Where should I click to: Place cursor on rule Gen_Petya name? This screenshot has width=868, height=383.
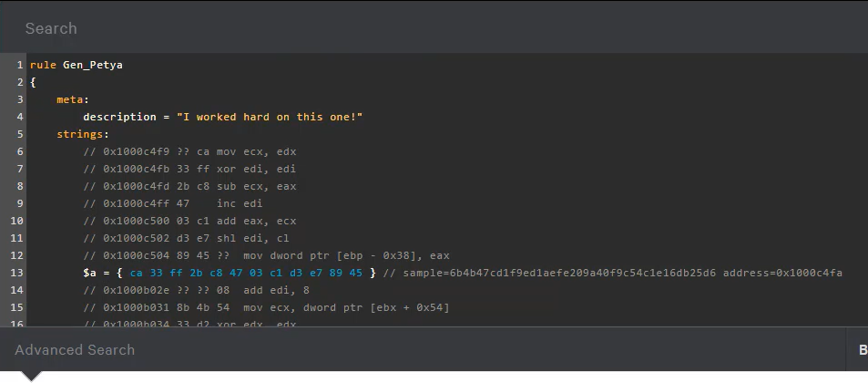click(x=92, y=65)
